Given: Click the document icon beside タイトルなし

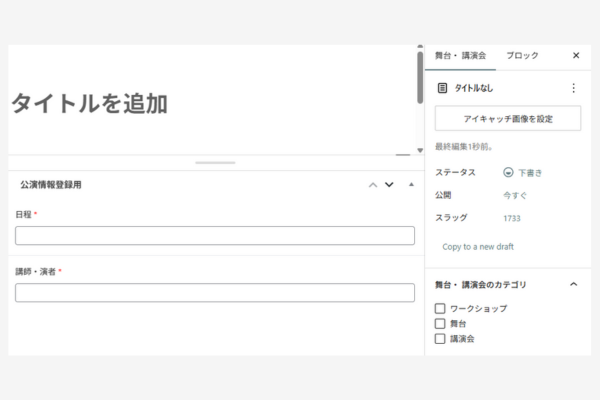Looking at the screenshot, I should (x=442, y=88).
